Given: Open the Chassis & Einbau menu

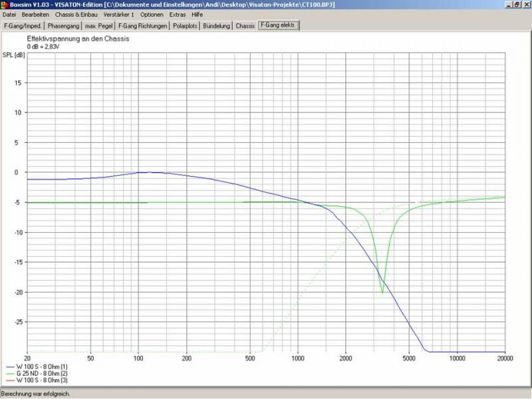Looking at the screenshot, I should pos(76,14).
